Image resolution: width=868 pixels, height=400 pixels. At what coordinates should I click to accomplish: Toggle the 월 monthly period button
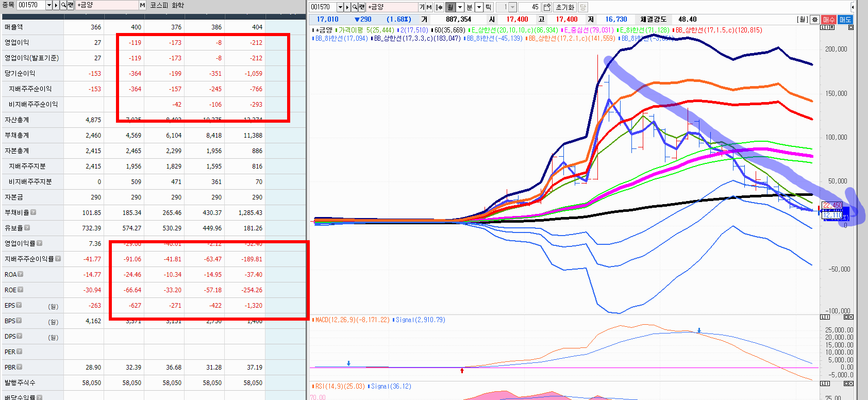(450, 7)
